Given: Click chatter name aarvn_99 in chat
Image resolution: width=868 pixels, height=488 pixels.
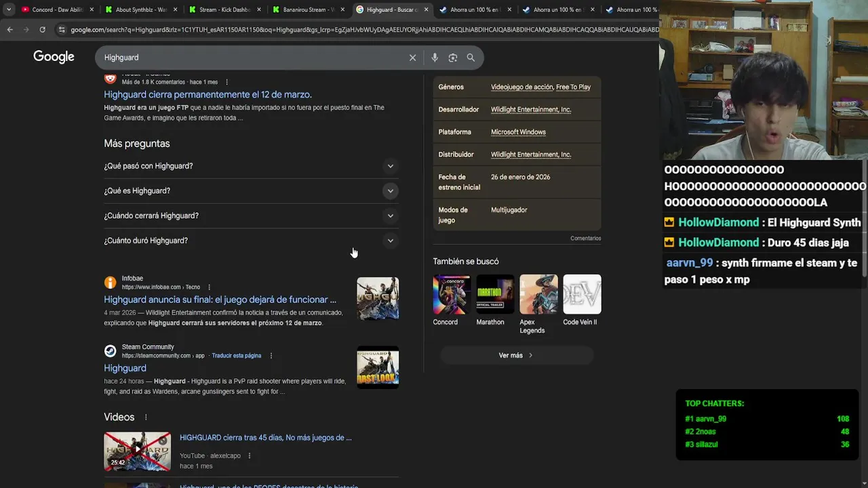Looking at the screenshot, I should point(690,263).
